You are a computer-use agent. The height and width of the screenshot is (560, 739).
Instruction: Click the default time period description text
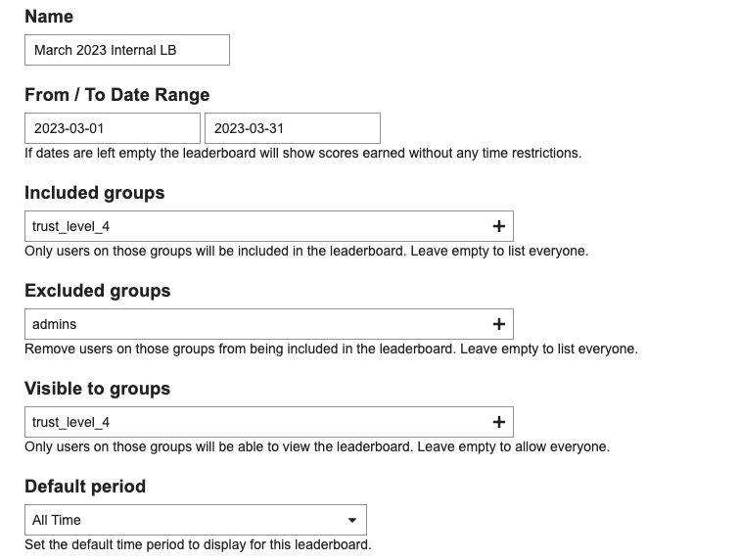pyautogui.click(x=198, y=545)
